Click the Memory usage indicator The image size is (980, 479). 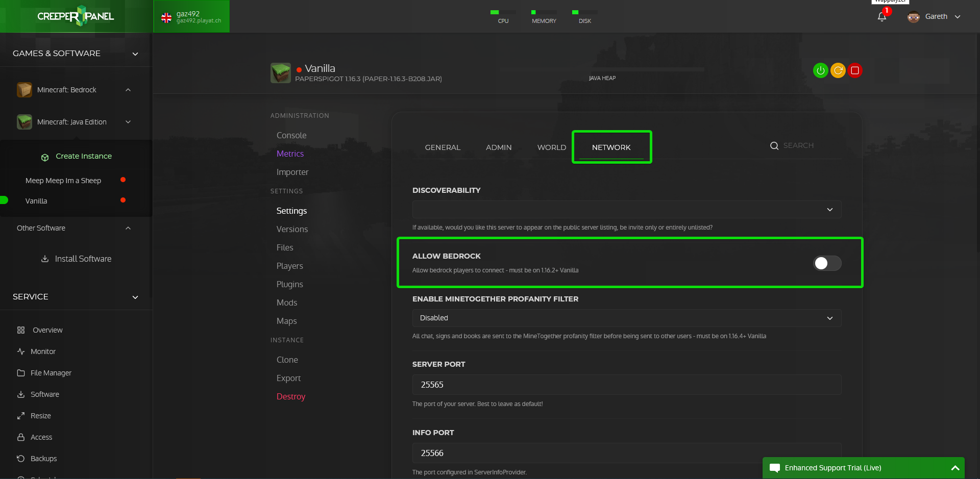(x=544, y=17)
